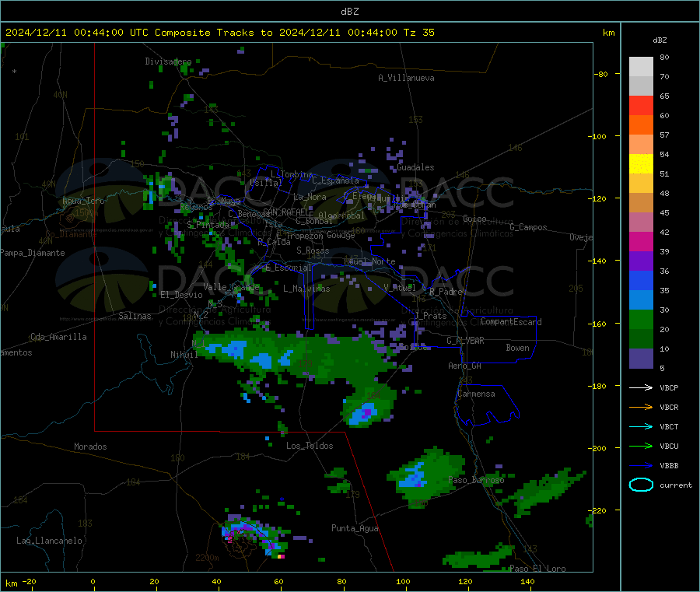Click the Valle_Grande map label
This screenshot has width=700, height=592.
click(231, 287)
